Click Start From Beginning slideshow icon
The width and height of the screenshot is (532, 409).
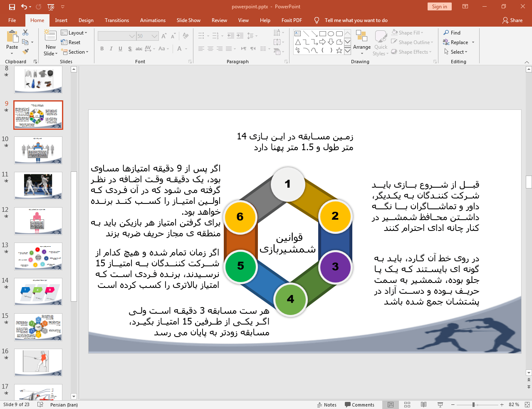point(51,7)
